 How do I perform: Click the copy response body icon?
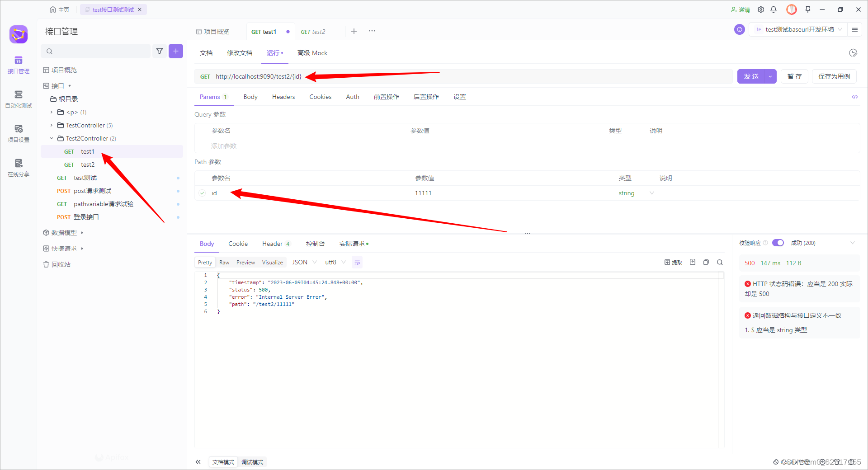706,262
